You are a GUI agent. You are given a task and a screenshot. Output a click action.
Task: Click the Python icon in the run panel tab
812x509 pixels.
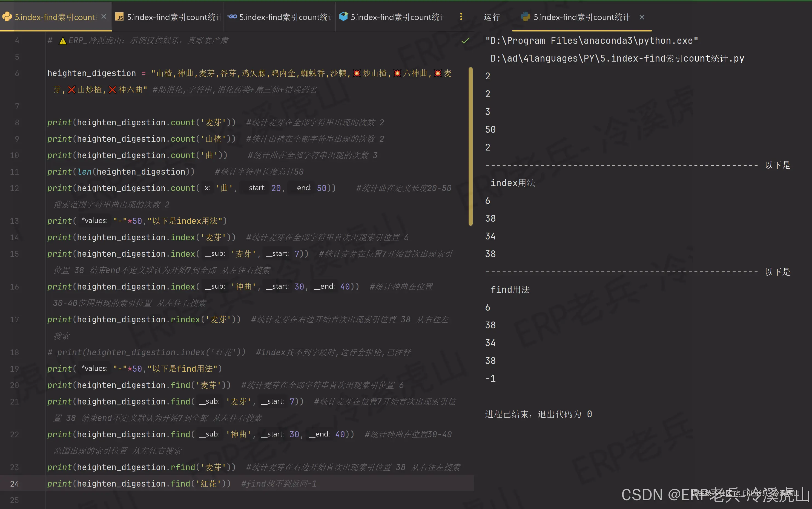525,17
